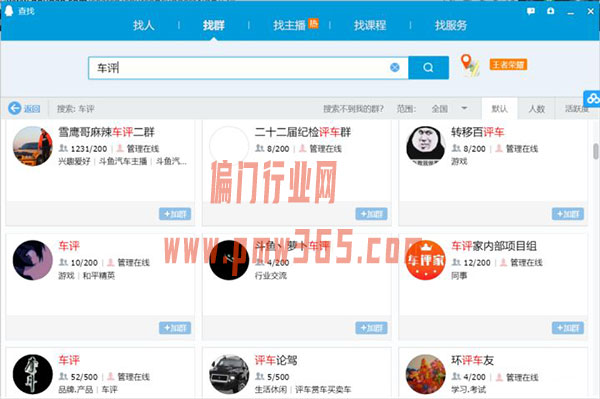Click the 品牌.产品 tag
Image resolution: width=600 pixels, height=399 pixels.
click(x=75, y=389)
